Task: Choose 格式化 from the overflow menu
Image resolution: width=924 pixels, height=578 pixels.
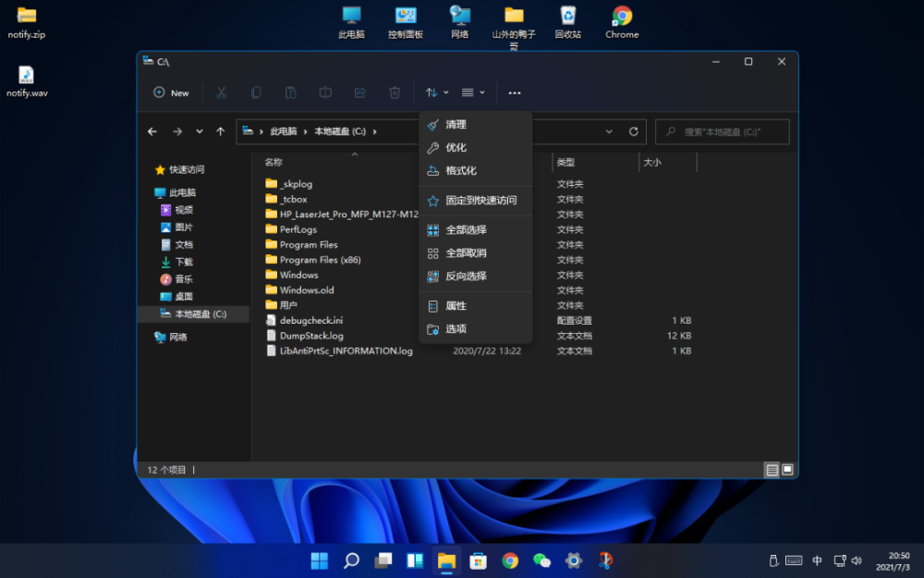Action: pos(461,171)
